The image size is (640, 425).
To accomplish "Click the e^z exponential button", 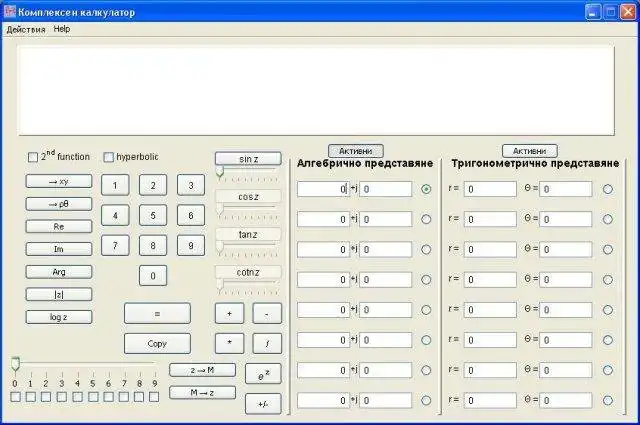I will pyautogui.click(x=263, y=374).
